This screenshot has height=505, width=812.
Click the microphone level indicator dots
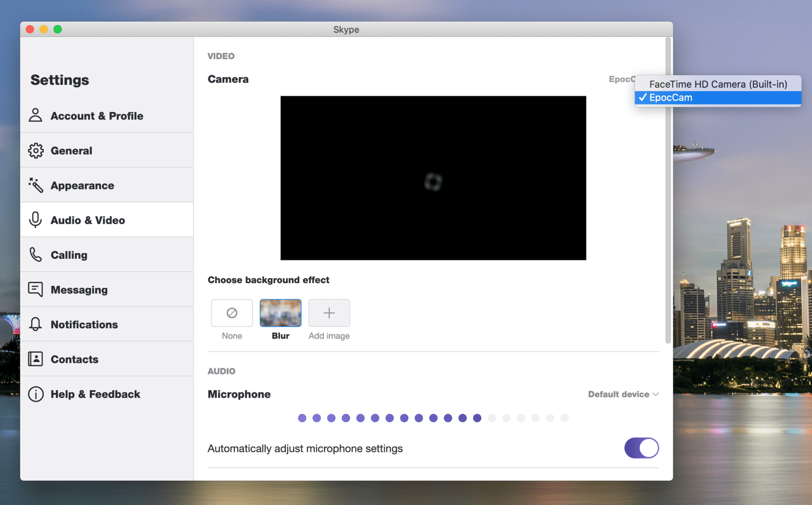(x=433, y=418)
